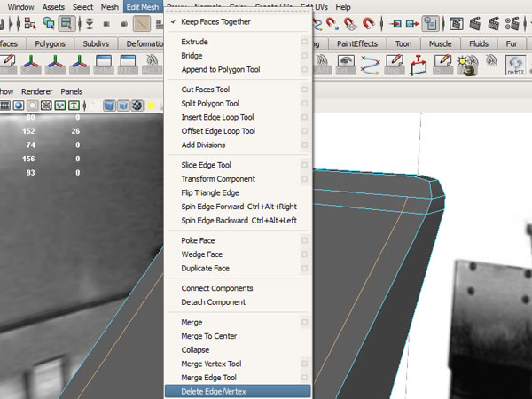Select Insert Edge Loop Tool
This screenshot has height=399, width=532.
point(217,117)
